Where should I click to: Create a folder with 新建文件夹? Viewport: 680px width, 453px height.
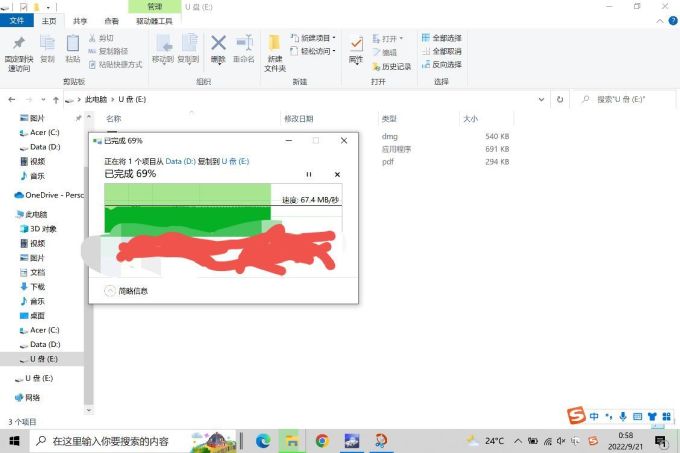(x=275, y=53)
